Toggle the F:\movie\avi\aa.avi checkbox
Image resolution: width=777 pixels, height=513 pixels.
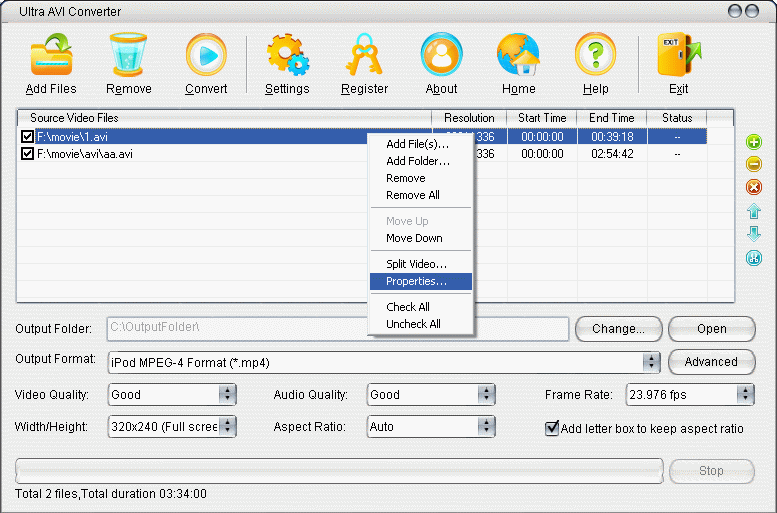coord(28,154)
